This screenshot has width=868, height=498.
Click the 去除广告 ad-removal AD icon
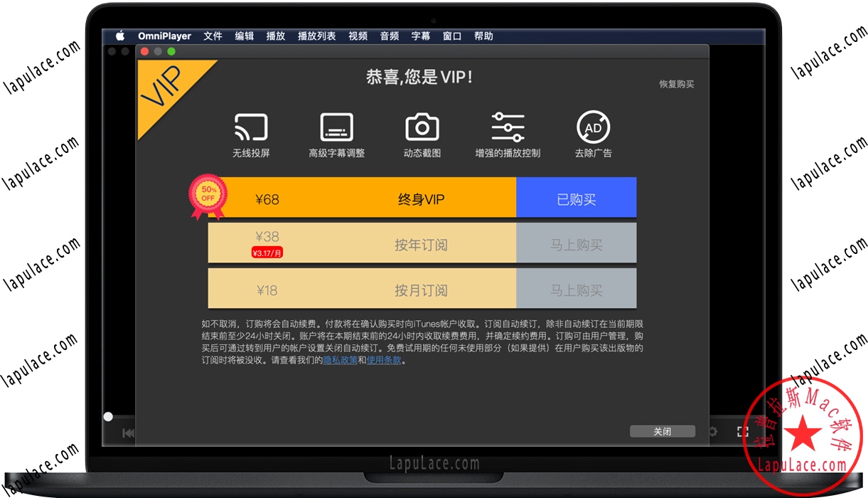click(x=593, y=128)
